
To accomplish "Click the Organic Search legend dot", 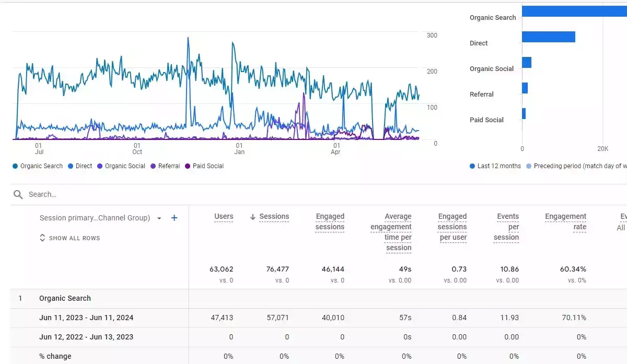I will point(15,166).
